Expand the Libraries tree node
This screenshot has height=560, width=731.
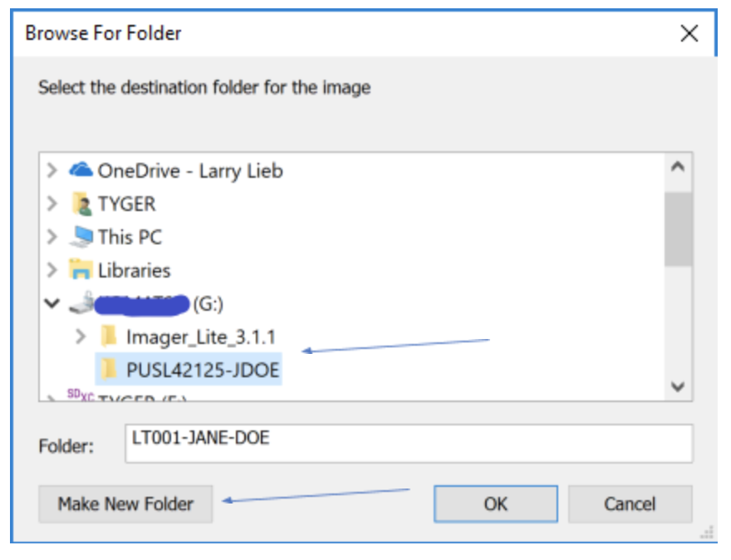[x=52, y=270]
